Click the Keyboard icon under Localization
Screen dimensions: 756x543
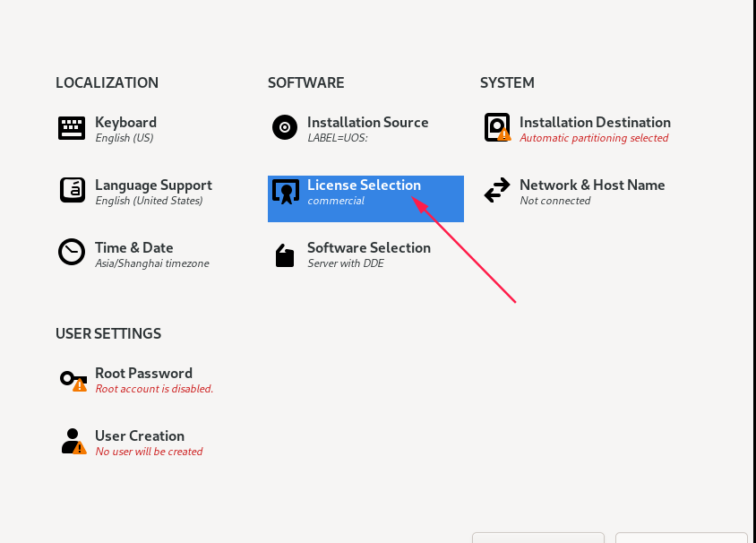pos(72,128)
